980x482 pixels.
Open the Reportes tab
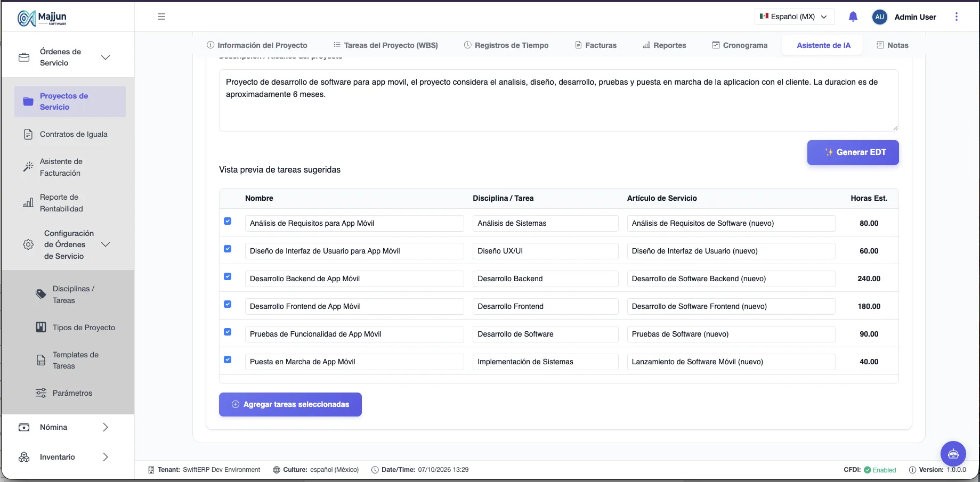coord(665,45)
